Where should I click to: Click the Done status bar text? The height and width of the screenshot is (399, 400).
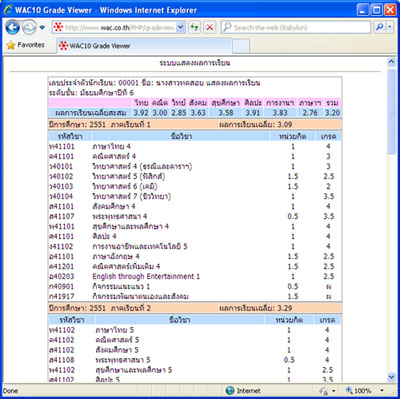pyautogui.click(x=10, y=391)
